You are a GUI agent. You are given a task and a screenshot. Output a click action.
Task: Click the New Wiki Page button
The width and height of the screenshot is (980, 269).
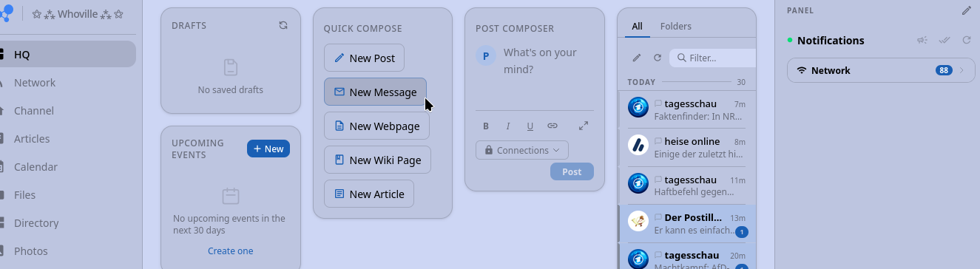click(x=377, y=160)
